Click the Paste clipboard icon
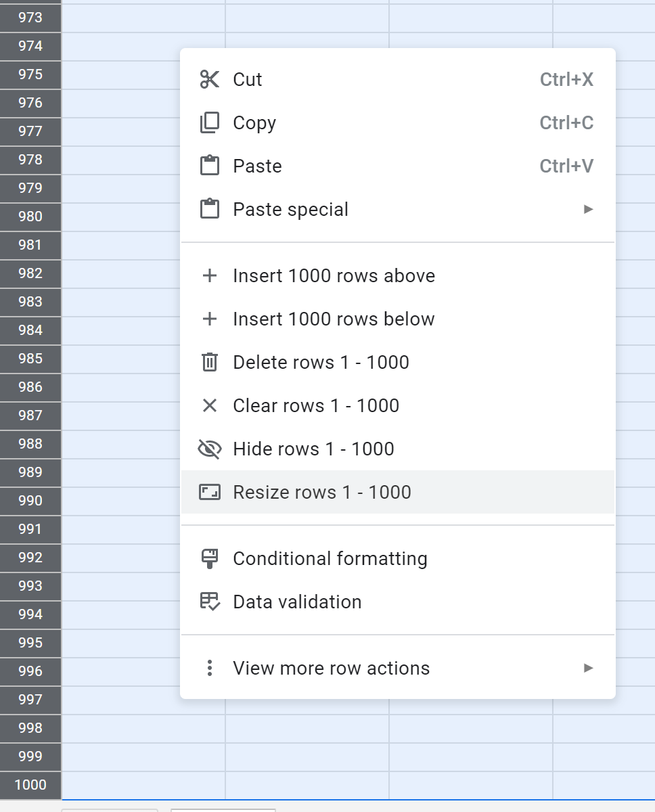Screen dimensions: 655x812 point(210,166)
